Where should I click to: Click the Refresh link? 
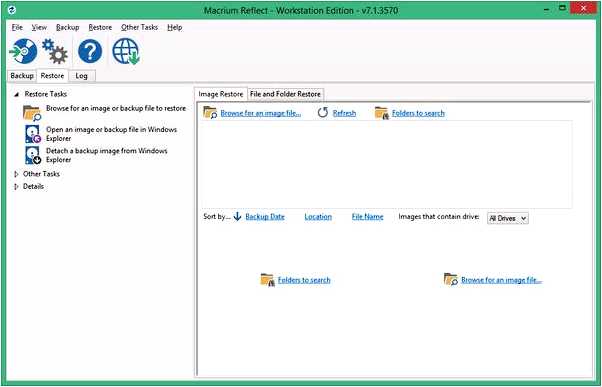click(344, 113)
